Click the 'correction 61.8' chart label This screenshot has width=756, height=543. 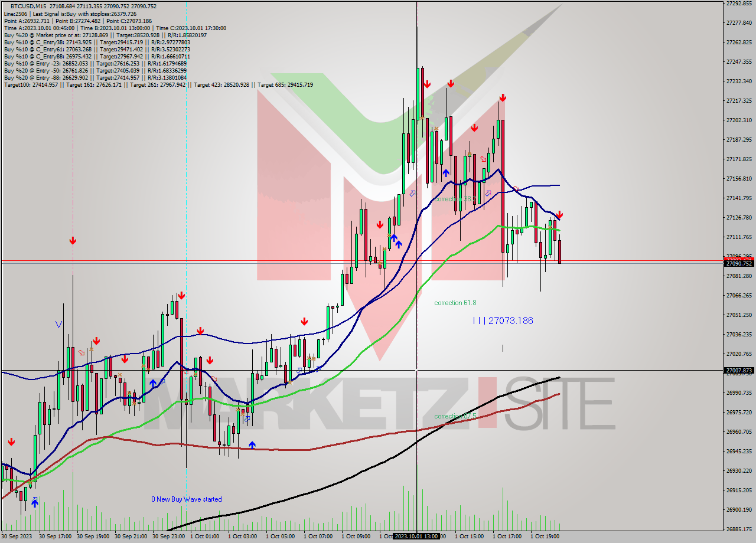tap(455, 303)
